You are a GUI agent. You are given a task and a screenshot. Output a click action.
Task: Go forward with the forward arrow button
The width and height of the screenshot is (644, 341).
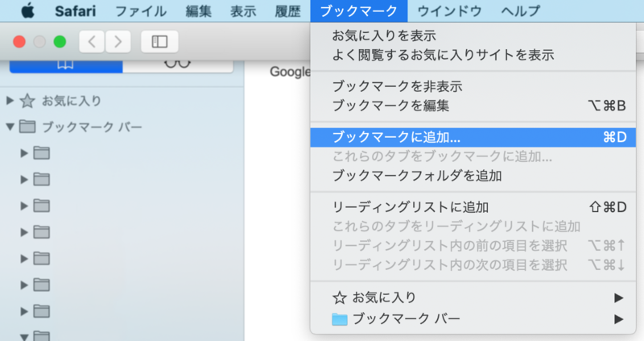(x=118, y=42)
